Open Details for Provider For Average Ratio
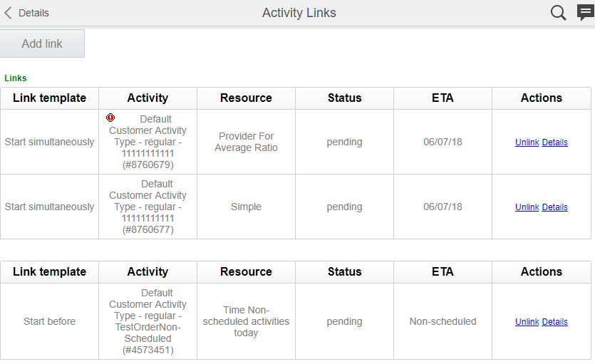 [554, 142]
